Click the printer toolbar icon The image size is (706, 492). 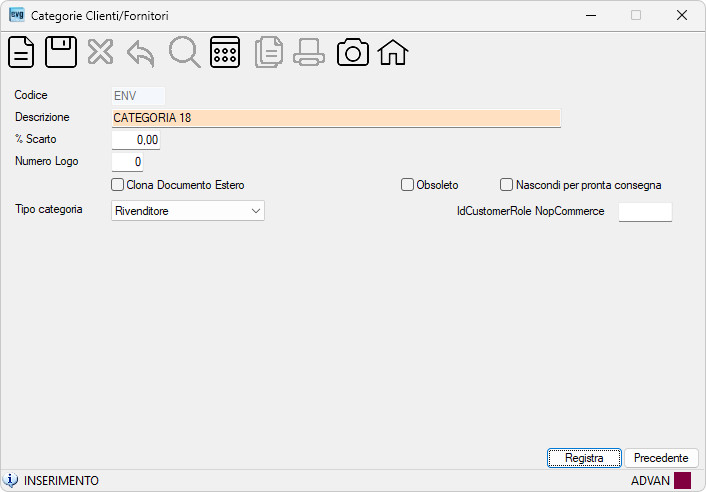(x=309, y=52)
